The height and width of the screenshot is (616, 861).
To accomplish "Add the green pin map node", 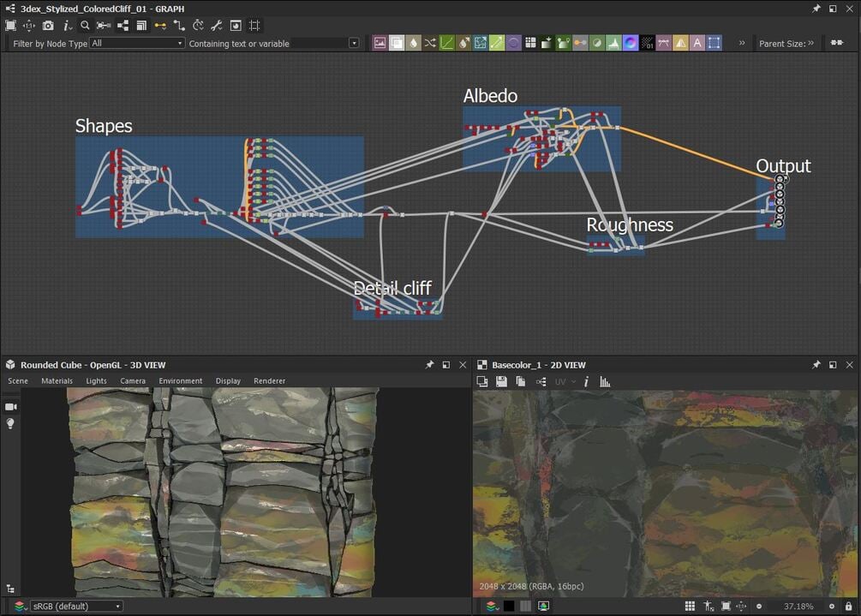I will point(564,43).
